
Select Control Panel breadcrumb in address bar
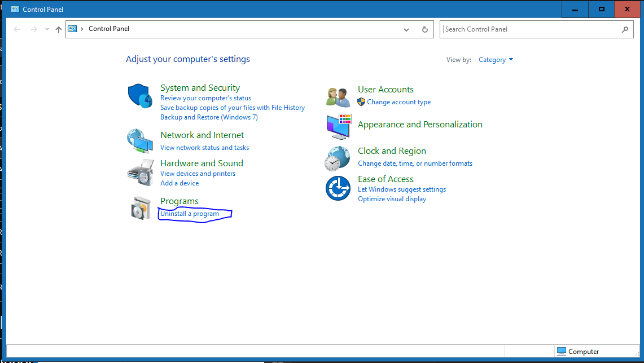point(109,29)
